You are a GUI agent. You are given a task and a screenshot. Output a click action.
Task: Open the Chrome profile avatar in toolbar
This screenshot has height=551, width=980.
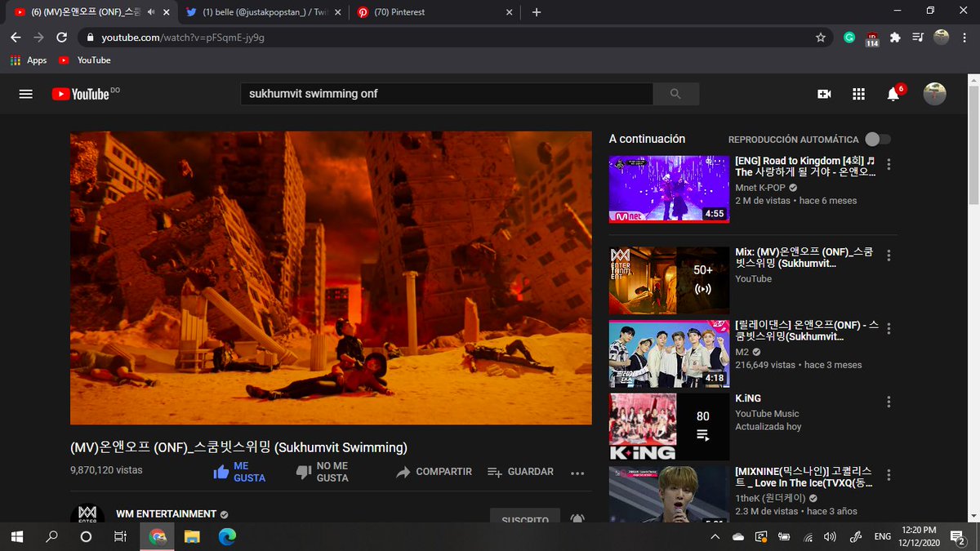(942, 37)
